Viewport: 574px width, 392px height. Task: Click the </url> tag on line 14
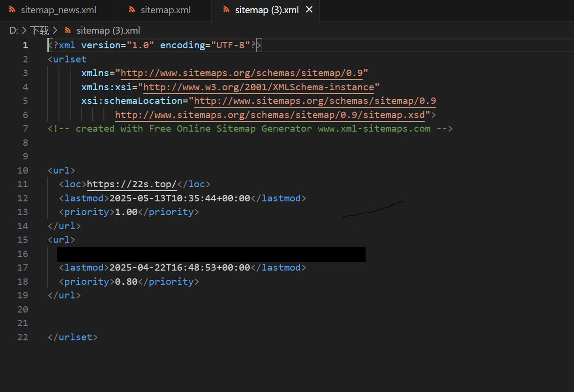64,226
